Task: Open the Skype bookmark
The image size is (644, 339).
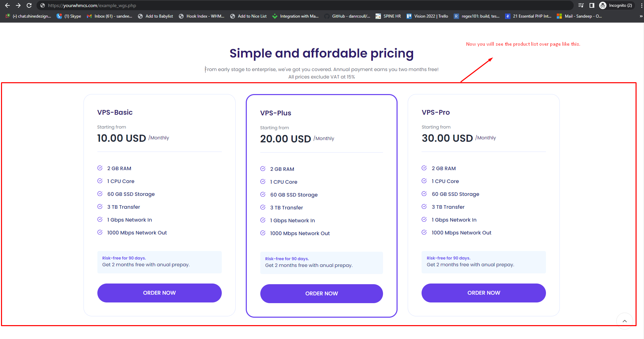Action: (x=69, y=16)
